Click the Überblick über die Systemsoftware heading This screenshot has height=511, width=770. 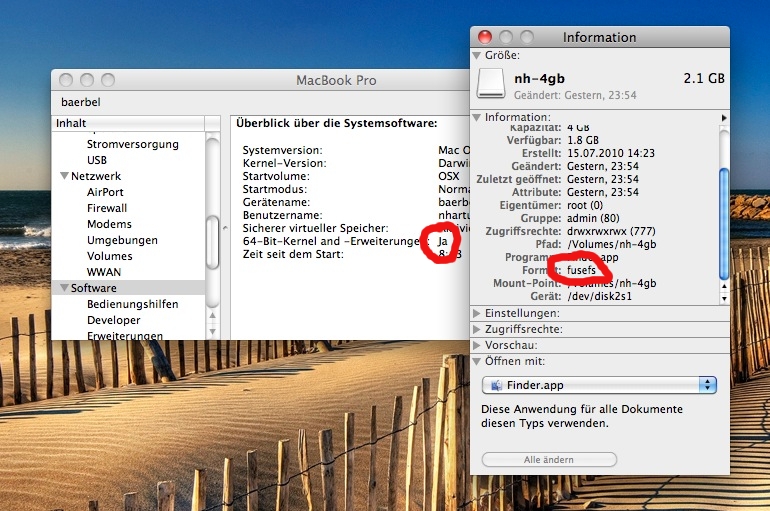[x=337, y=123]
